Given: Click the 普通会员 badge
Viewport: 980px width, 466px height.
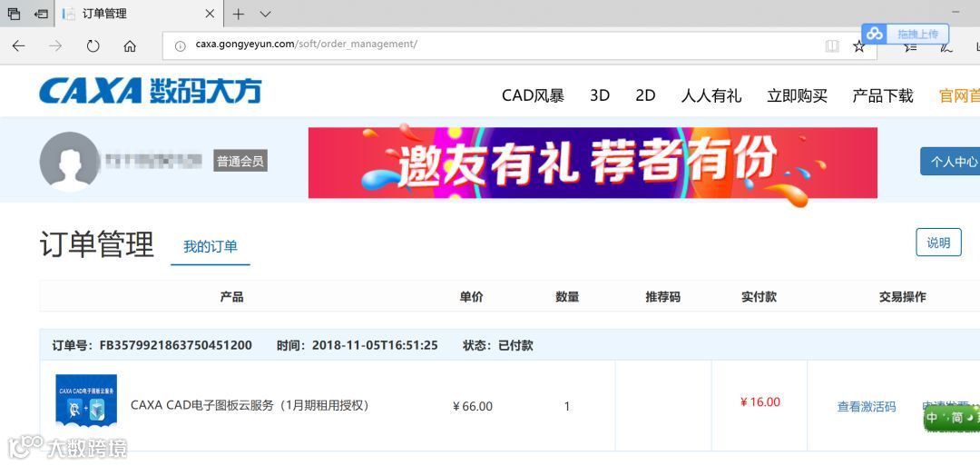Looking at the screenshot, I should 240,162.
